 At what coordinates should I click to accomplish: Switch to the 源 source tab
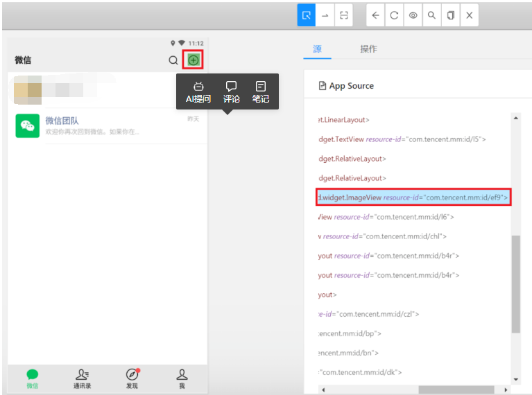pos(317,49)
